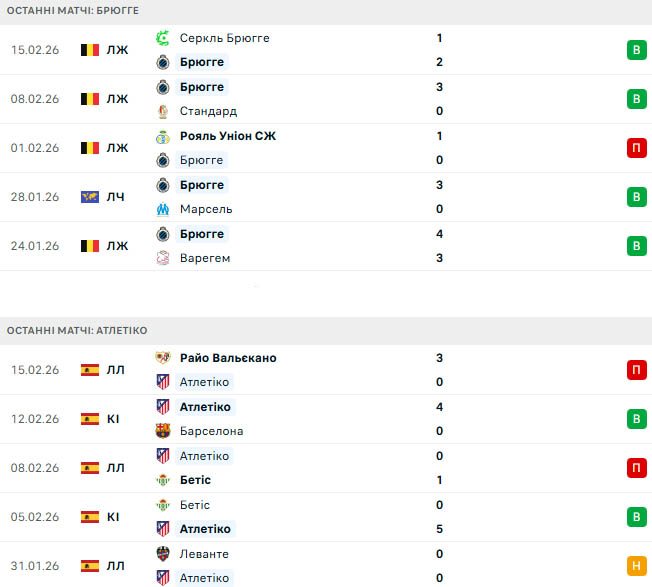
Task: Click the Champions League flag icon beside ЛЧ
Action: [90, 197]
